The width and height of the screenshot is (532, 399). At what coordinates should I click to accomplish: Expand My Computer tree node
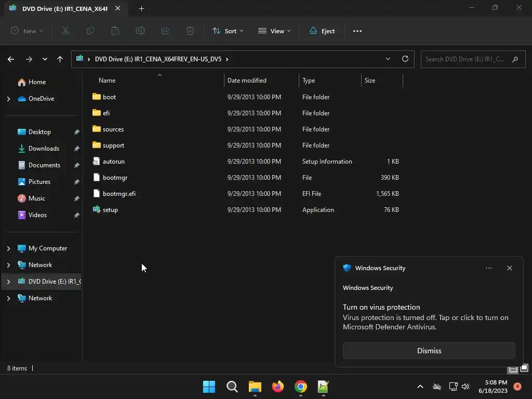pyautogui.click(x=8, y=248)
